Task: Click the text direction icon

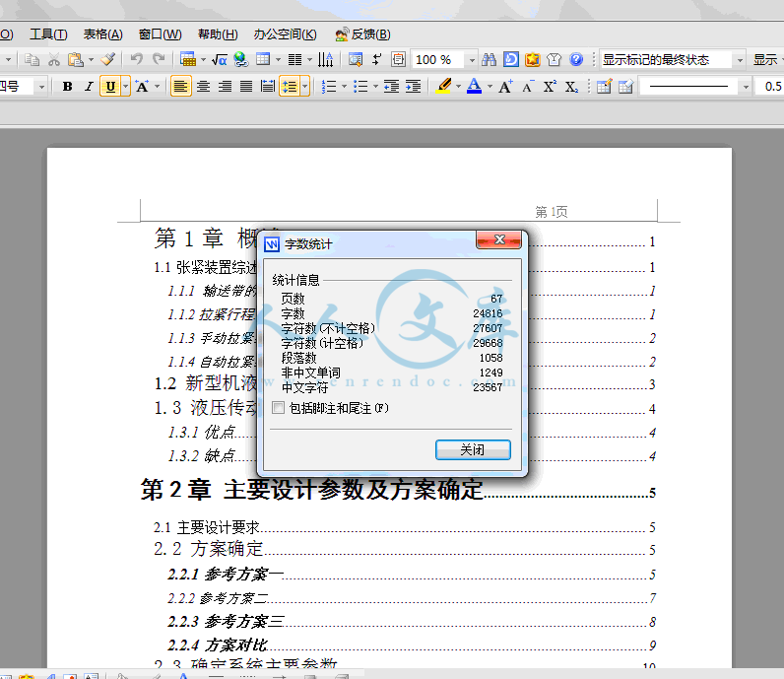Action: point(326,59)
